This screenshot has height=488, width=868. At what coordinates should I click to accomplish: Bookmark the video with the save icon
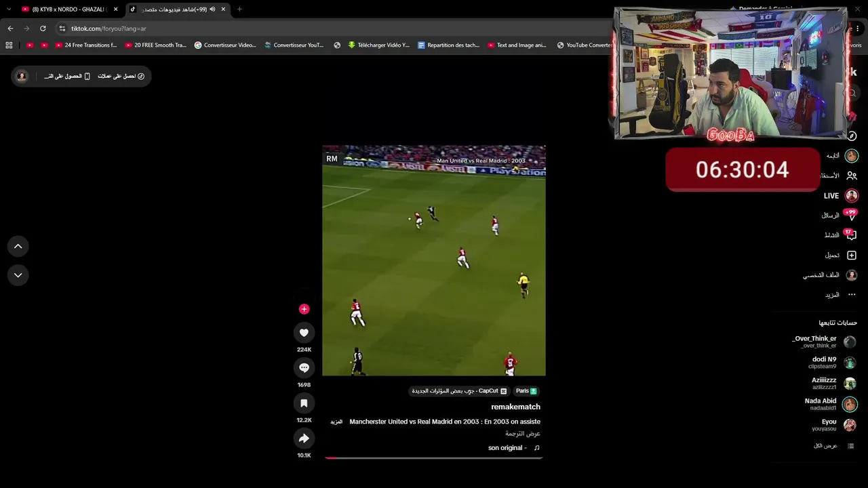click(x=304, y=403)
